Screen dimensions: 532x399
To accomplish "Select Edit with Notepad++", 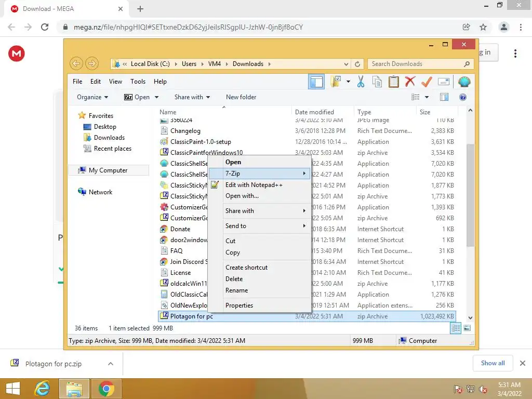I will [260, 185].
